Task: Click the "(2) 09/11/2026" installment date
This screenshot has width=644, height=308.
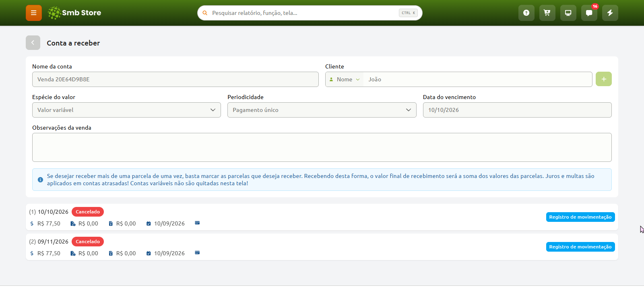Action: [49, 242]
